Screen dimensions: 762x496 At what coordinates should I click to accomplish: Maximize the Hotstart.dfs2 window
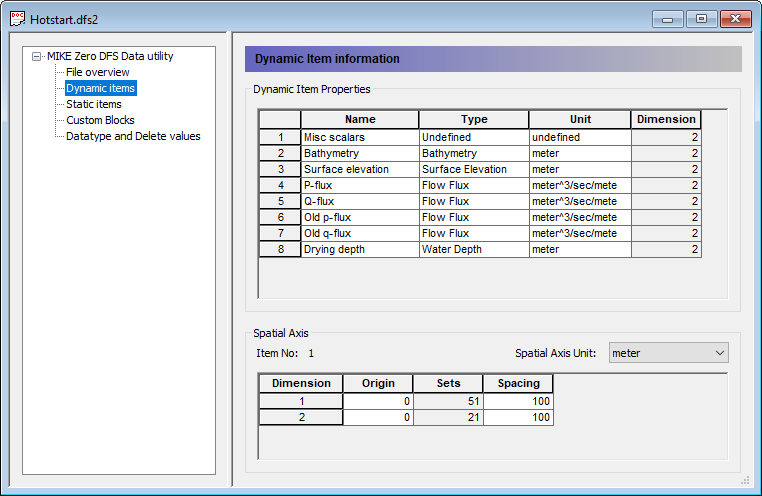click(701, 19)
